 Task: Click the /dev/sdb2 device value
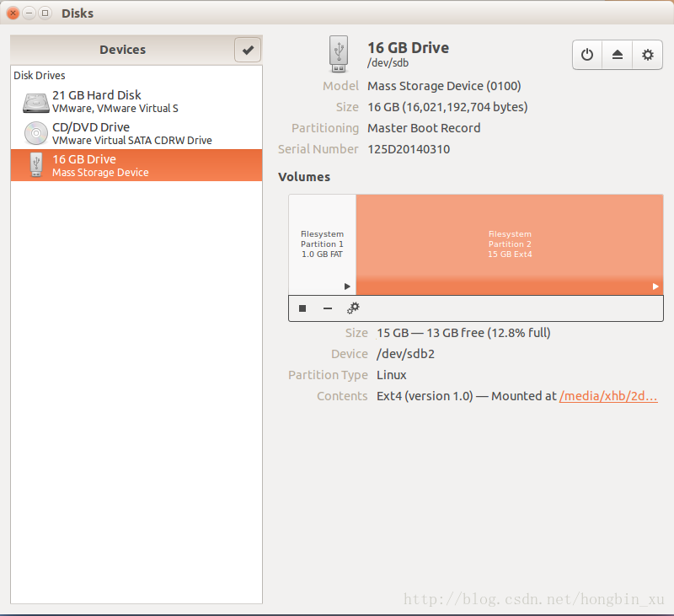pos(406,354)
